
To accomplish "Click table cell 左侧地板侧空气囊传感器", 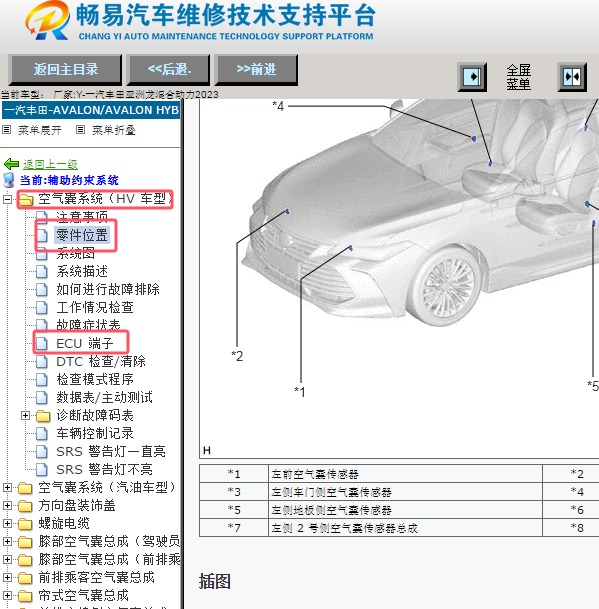I will pos(405,510).
